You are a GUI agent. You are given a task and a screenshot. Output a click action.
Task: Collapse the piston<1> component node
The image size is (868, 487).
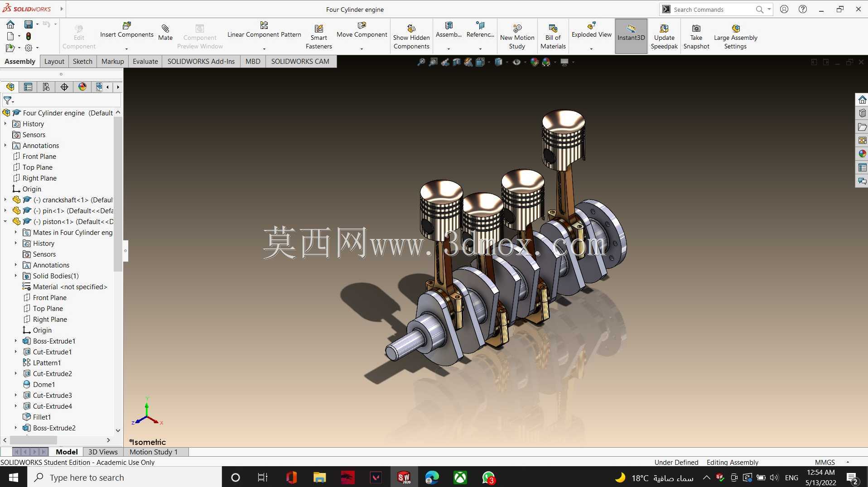(x=5, y=221)
